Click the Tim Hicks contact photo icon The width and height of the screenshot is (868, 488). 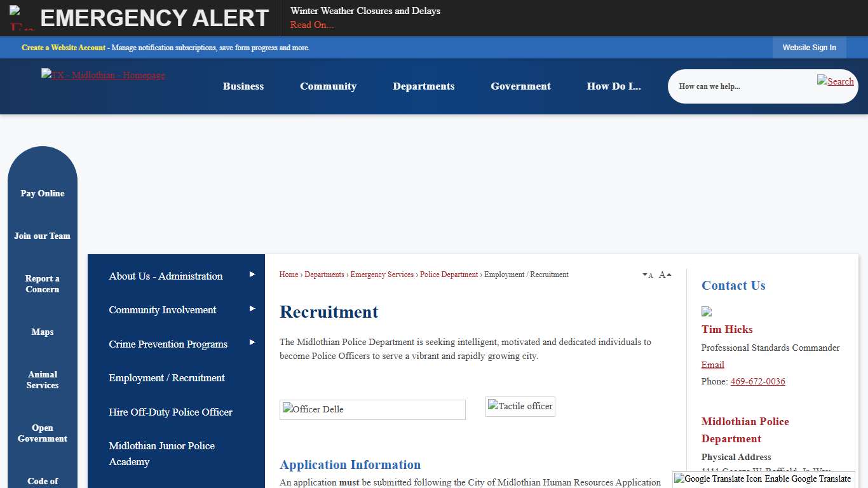706,311
